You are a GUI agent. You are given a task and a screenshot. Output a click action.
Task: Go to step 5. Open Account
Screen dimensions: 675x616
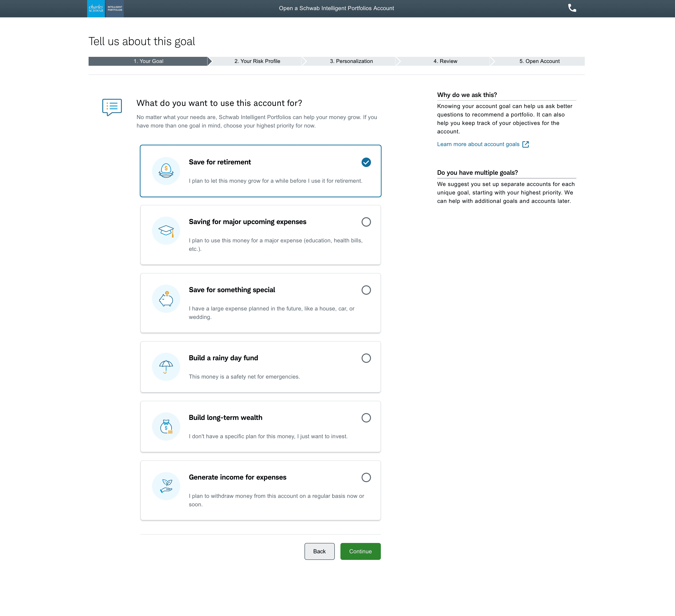click(539, 61)
